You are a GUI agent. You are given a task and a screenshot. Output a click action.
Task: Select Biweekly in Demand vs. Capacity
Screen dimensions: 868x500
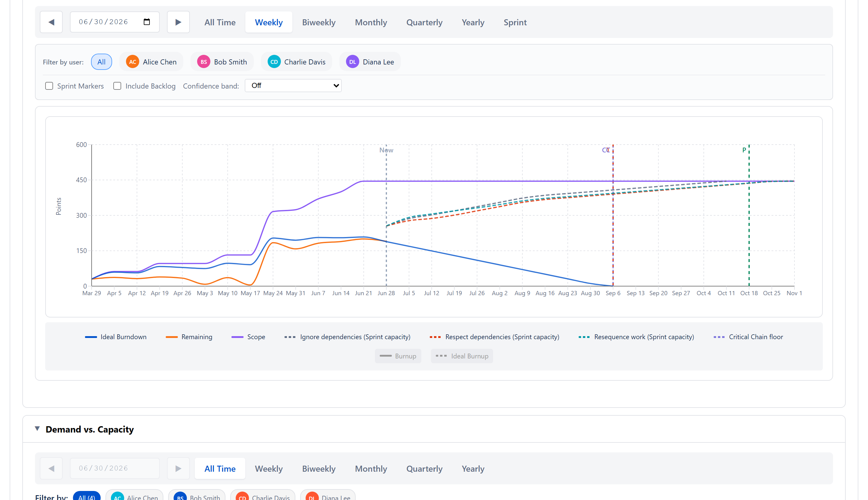click(x=319, y=469)
